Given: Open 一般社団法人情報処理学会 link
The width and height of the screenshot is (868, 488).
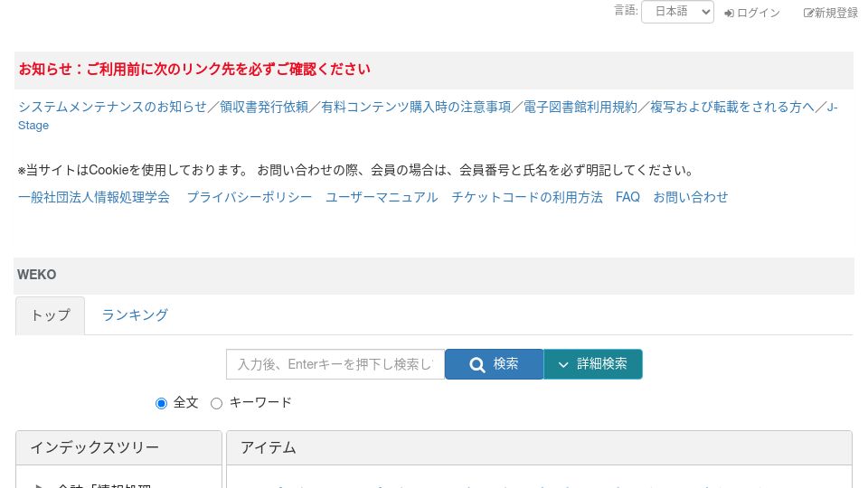Looking at the screenshot, I should [94, 197].
